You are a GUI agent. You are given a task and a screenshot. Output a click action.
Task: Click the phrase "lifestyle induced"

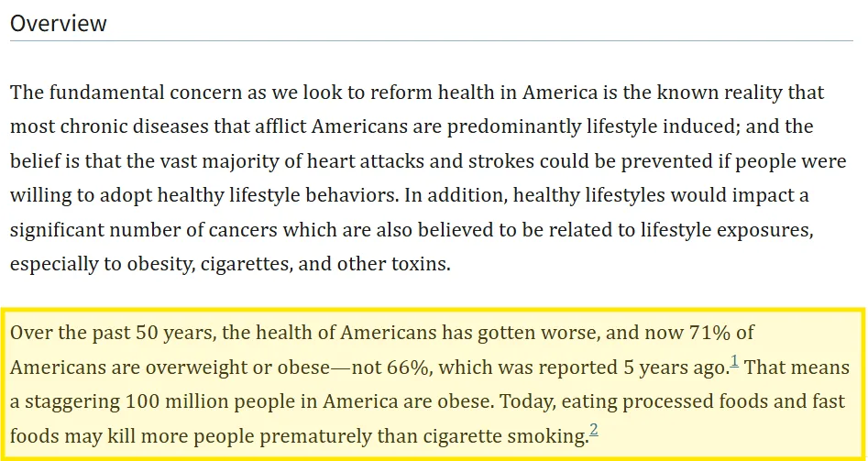[612, 126]
